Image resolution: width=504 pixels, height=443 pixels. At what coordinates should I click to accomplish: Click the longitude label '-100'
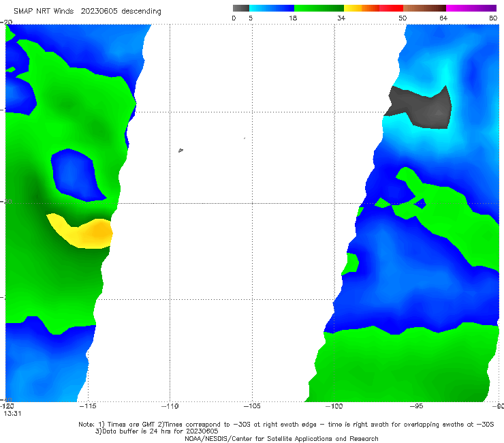(x=334, y=406)
